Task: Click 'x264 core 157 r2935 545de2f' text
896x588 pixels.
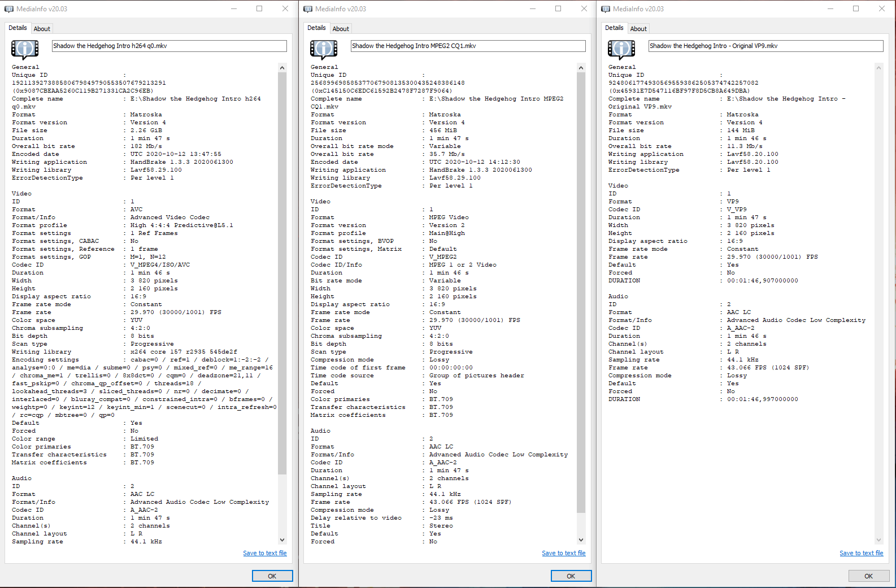Action: 184,352
